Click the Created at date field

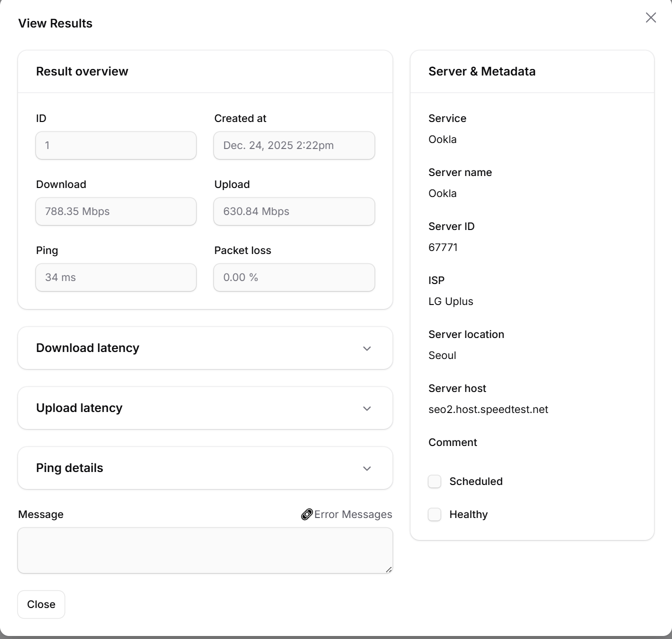coord(294,145)
